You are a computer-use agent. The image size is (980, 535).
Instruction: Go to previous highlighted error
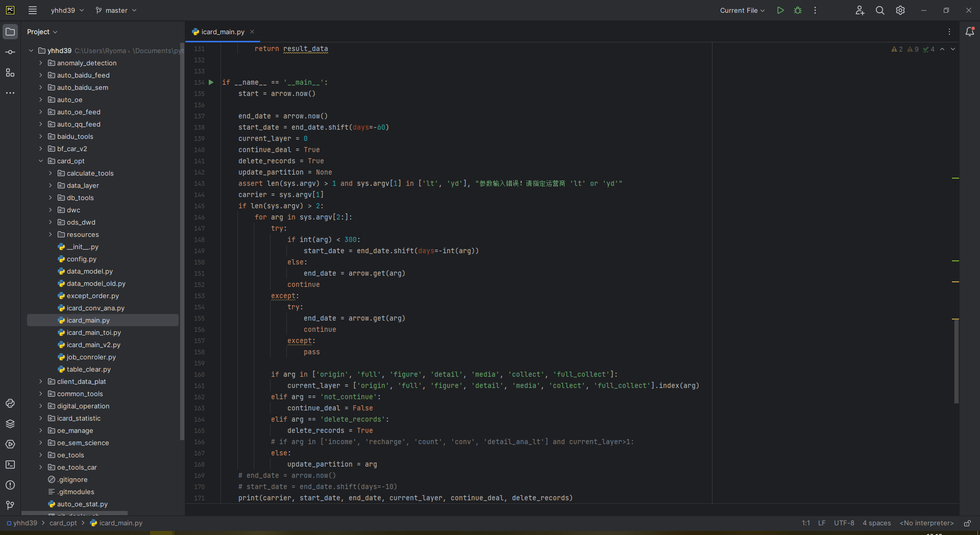[942, 49]
